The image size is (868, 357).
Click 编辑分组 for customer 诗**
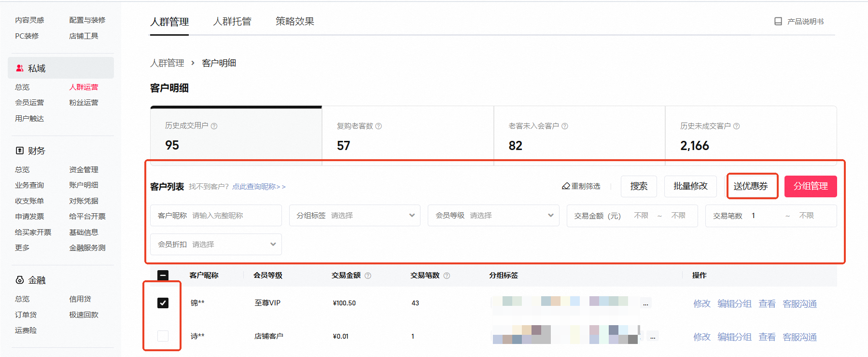coord(734,337)
